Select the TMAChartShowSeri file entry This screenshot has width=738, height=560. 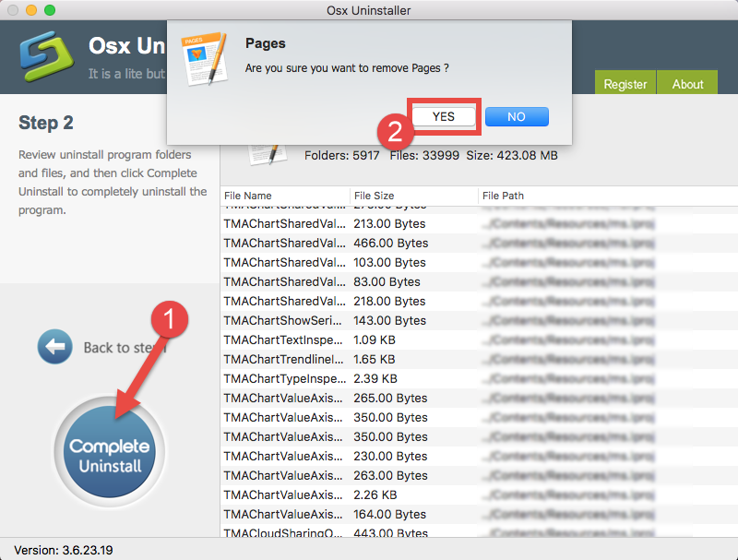286,320
